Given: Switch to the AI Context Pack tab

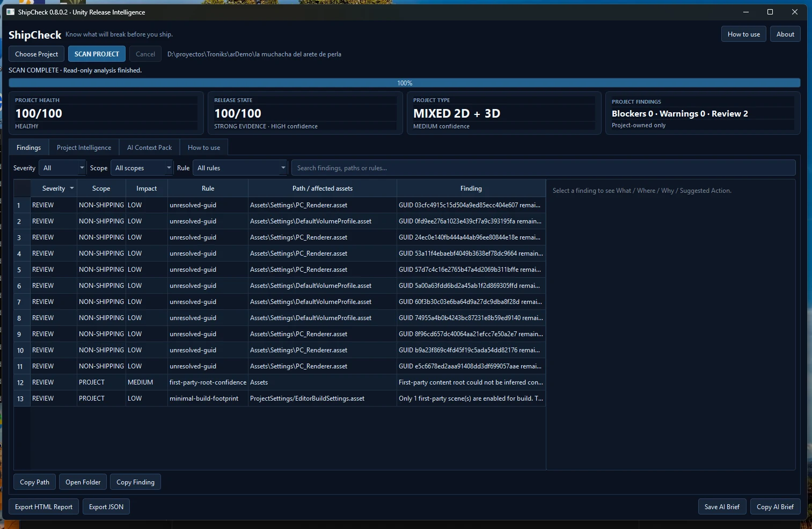Looking at the screenshot, I should point(149,148).
